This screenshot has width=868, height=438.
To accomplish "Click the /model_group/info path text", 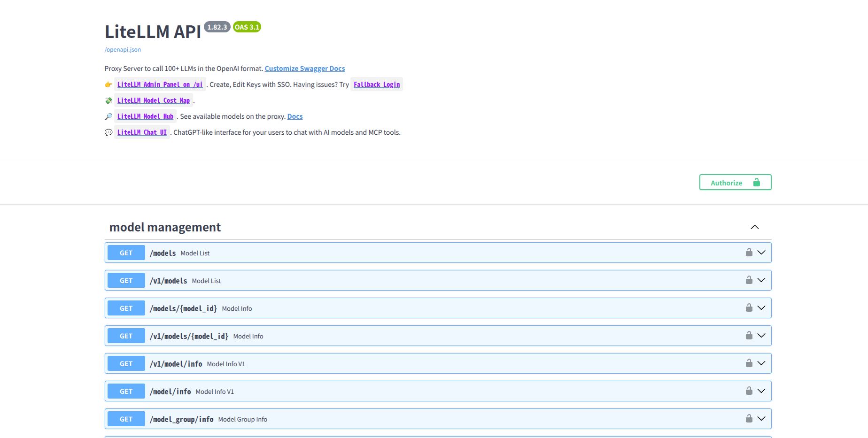I will pyautogui.click(x=182, y=419).
